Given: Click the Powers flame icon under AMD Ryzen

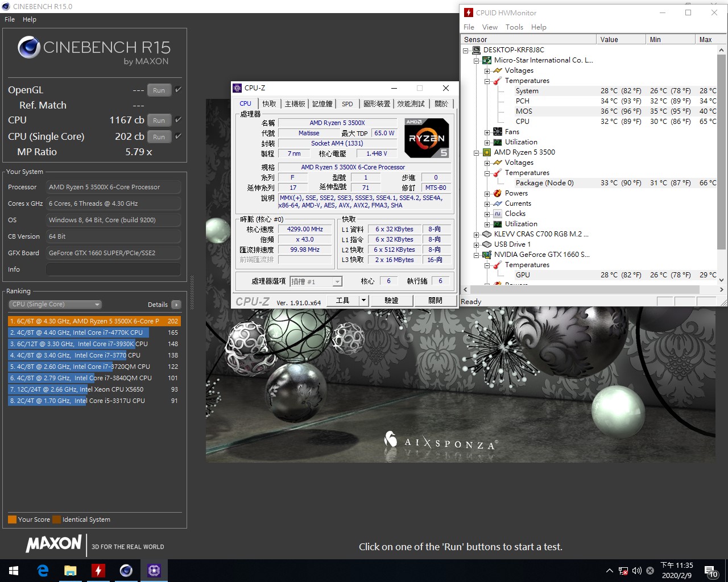Looking at the screenshot, I should 498,193.
